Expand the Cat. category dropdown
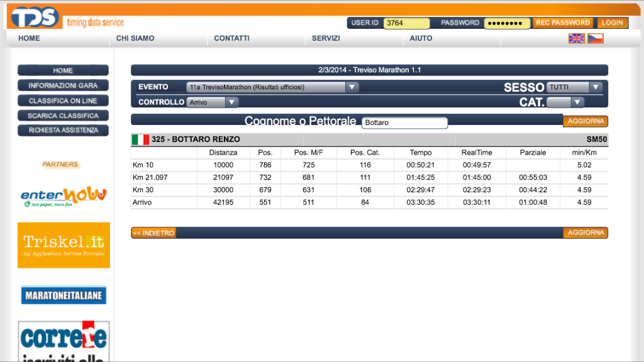Image resolution: width=644 pixels, height=362 pixels. pyautogui.click(x=565, y=102)
